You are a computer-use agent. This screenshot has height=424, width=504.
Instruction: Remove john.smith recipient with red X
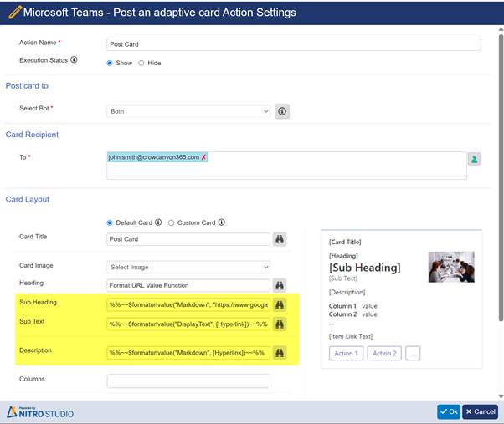click(203, 157)
